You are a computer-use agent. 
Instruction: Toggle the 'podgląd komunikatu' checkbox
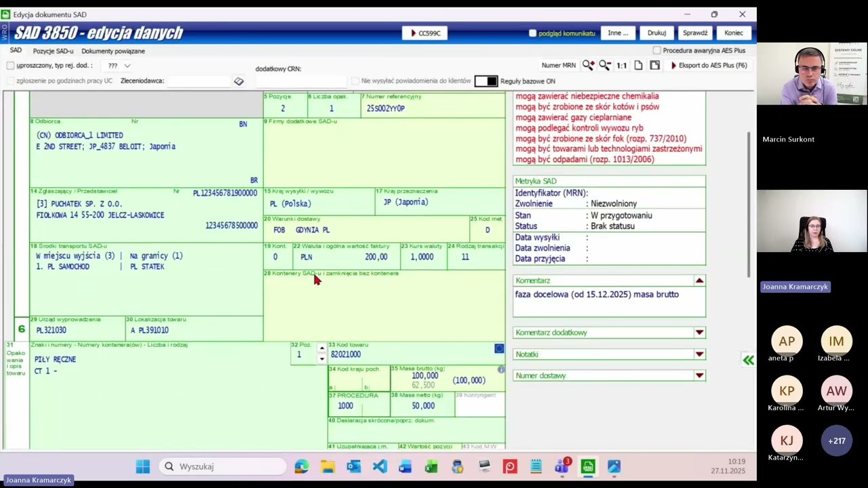pyautogui.click(x=532, y=33)
